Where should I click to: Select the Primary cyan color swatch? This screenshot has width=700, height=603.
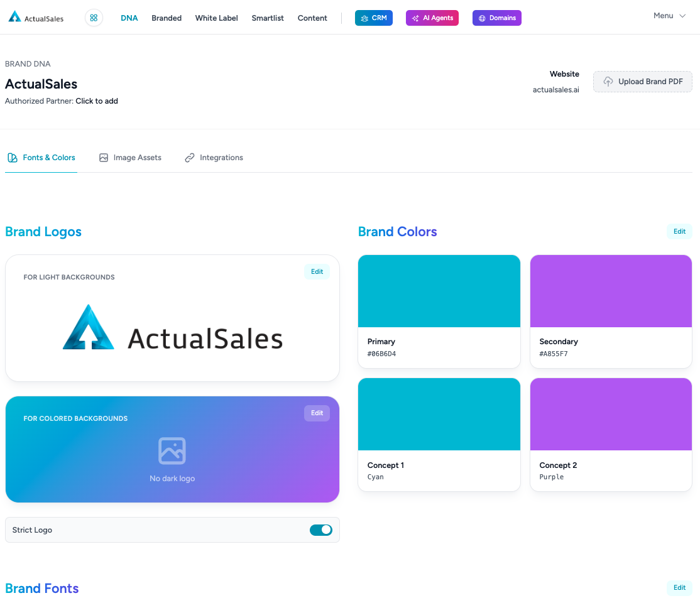click(x=439, y=291)
